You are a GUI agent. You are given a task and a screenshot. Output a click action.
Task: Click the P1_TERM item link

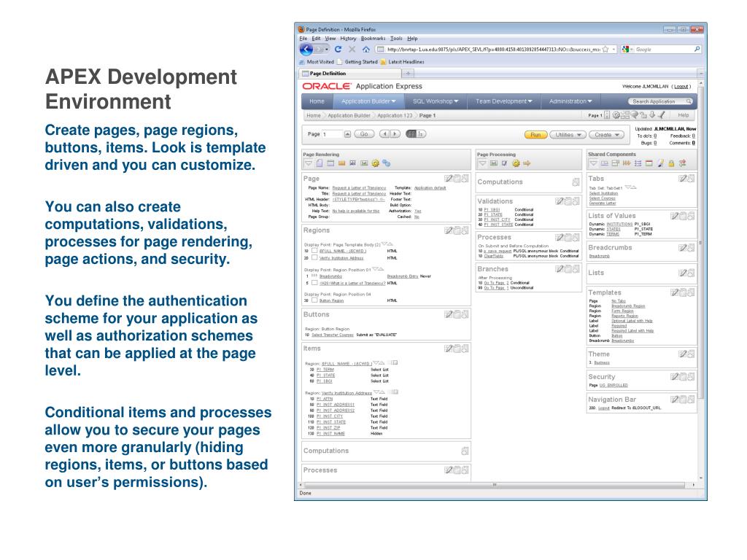coord(325,370)
